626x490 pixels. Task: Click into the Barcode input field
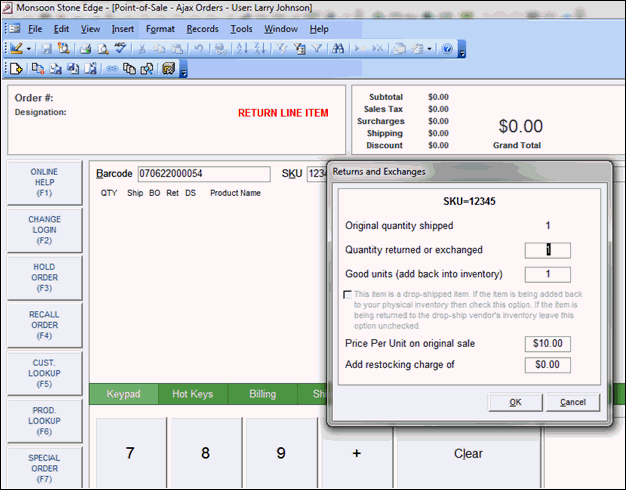point(204,174)
